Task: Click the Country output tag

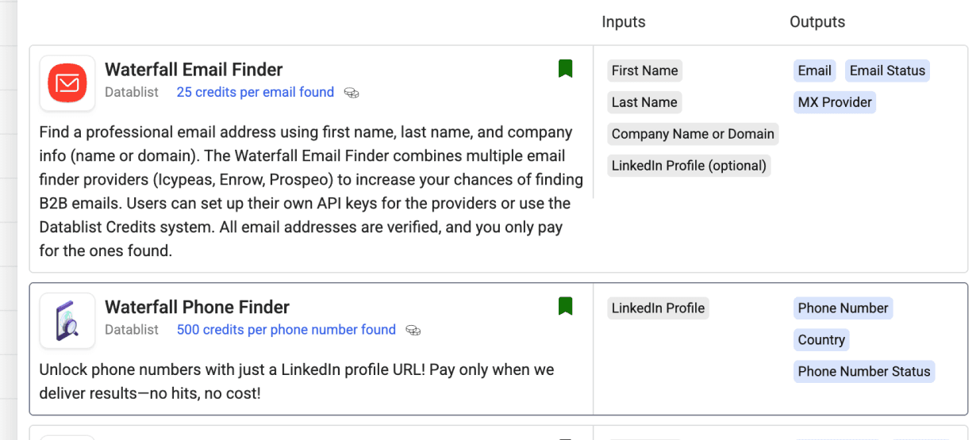Action: point(821,339)
